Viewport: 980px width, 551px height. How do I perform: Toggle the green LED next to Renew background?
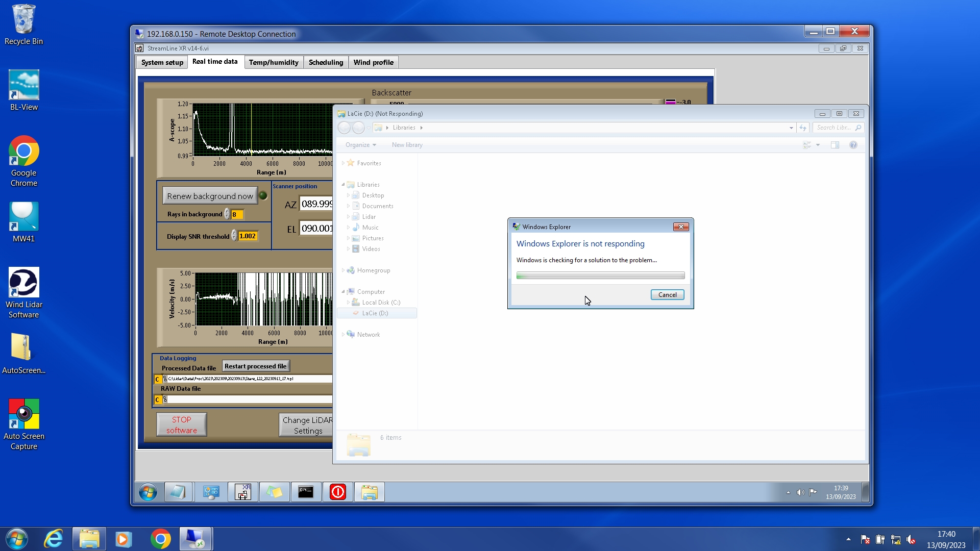click(x=263, y=195)
